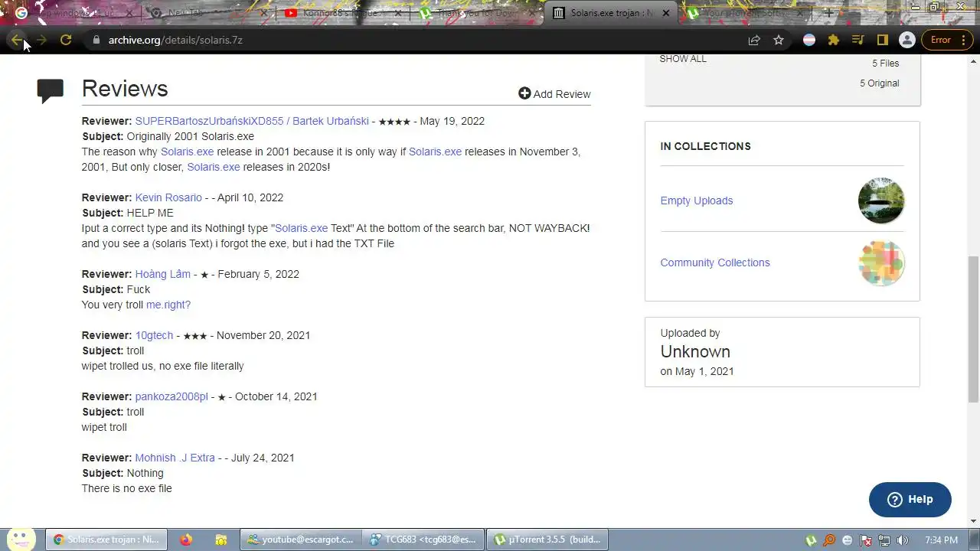Image resolution: width=980 pixels, height=551 pixels.
Task: Open reviewer SUPERBartoszUrbańskiXD855 profile
Action: pos(252,121)
